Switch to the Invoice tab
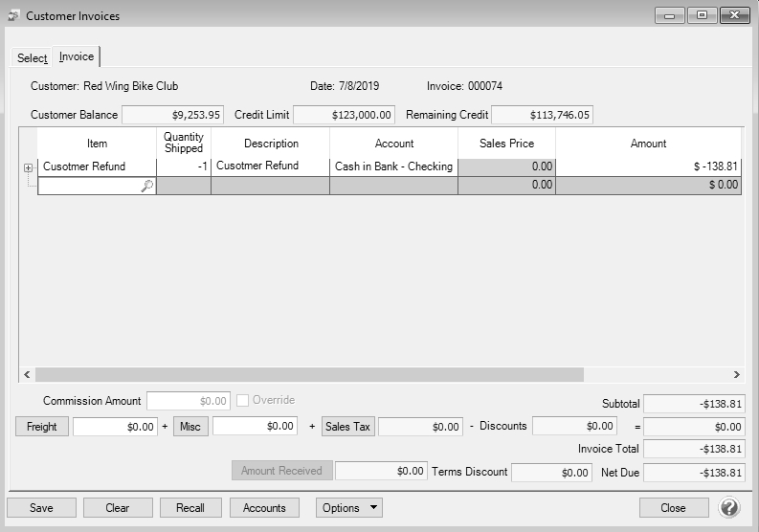The height and width of the screenshot is (532, 759). (77, 57)
